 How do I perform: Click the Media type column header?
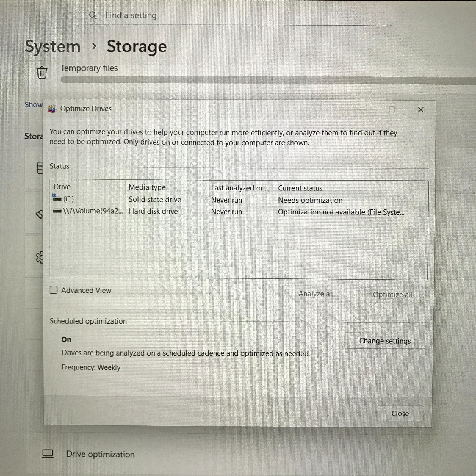click(147, 187)
